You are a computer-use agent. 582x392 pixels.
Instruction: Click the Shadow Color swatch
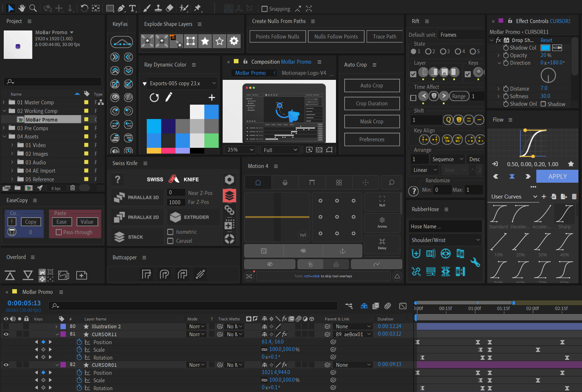click(x=545, y=48)
